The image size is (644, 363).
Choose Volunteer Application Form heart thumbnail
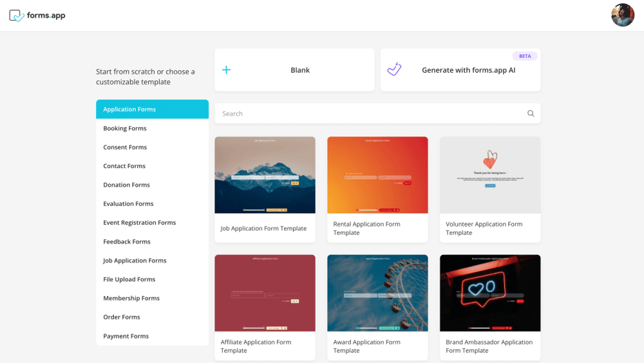[x=490, y=175]
